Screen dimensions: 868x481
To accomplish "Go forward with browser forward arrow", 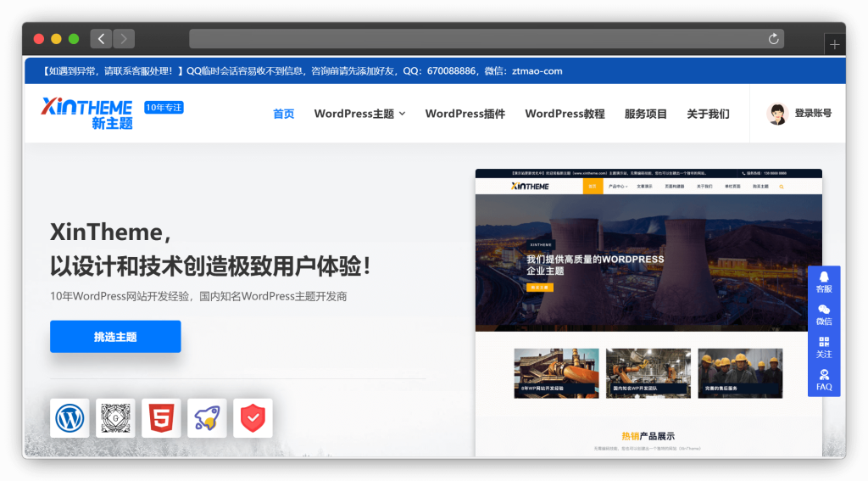I will 124,39.
